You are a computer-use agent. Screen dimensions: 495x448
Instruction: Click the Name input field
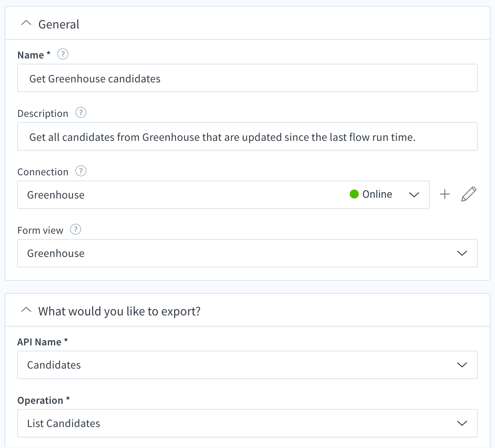(247, 78)
